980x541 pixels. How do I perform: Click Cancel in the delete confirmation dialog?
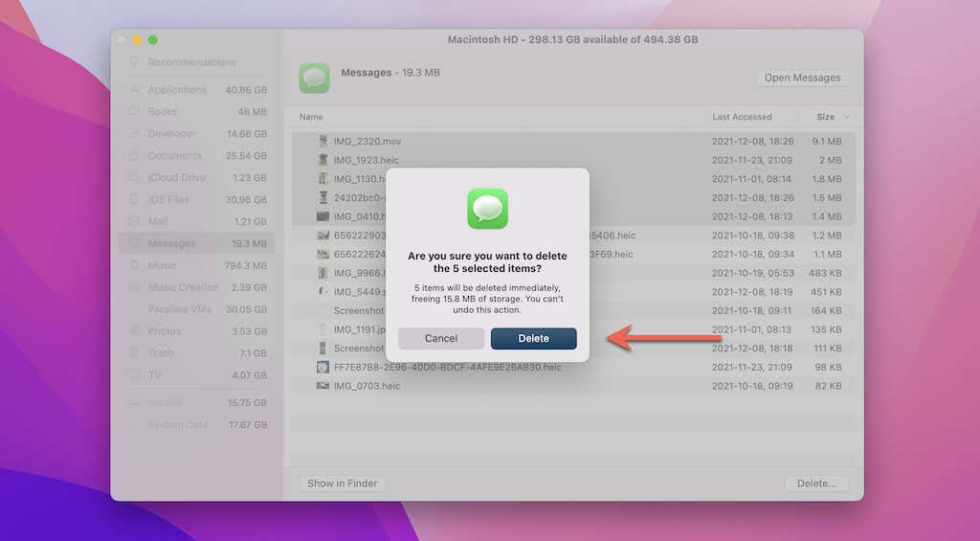coord(441,338)
